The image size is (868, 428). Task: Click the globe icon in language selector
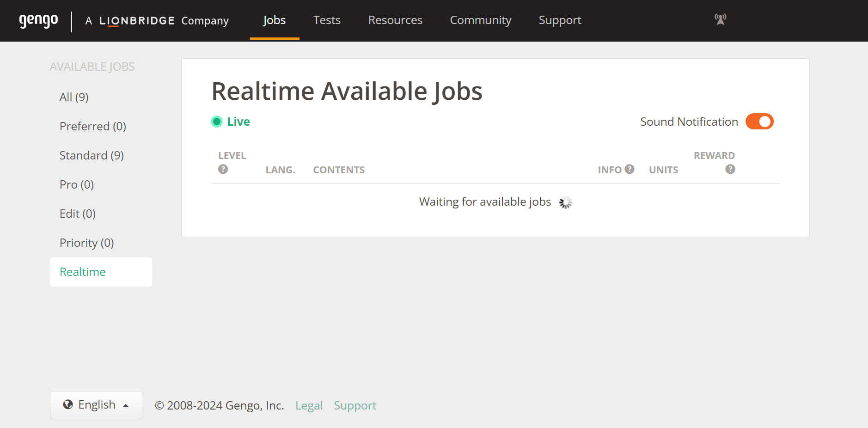point(68,404)
